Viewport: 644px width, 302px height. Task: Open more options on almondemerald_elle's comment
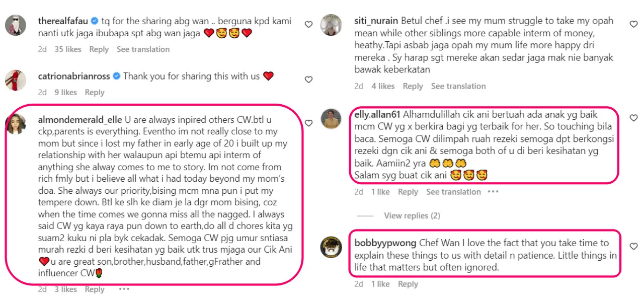coord(124,289)
